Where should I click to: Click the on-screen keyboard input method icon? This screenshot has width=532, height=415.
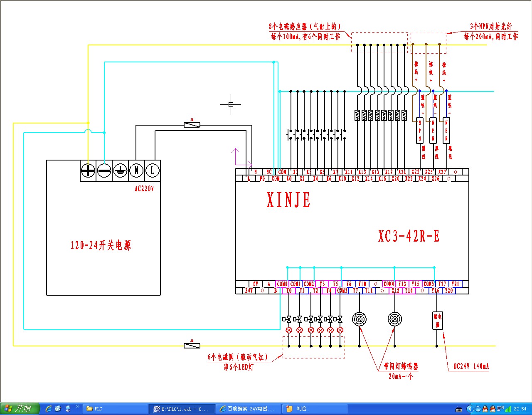pos(459,409)
